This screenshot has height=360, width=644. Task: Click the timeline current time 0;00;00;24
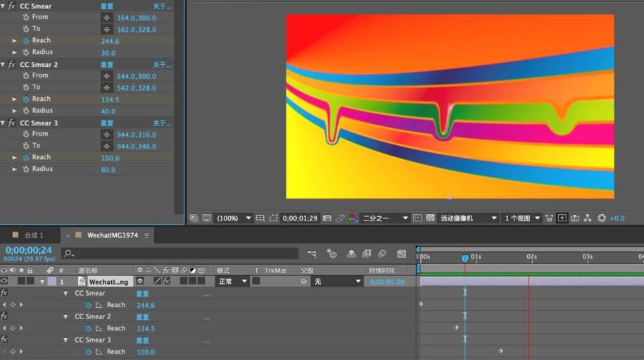[29, 250]
